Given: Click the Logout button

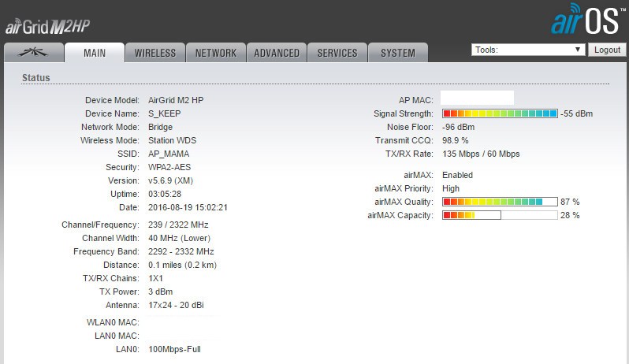Looking at the screenshot, I should pyautogui.click(x=607, y=50).
